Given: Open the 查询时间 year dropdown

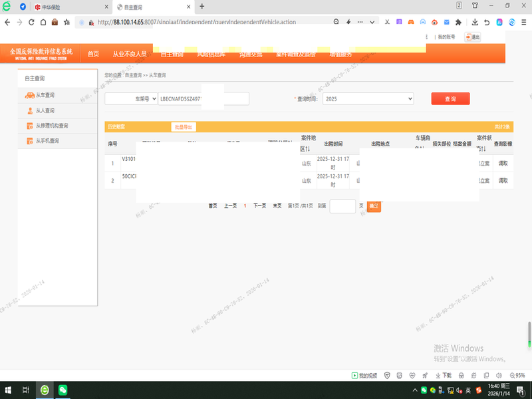Looking at the screenshot, I should [368, 98].
